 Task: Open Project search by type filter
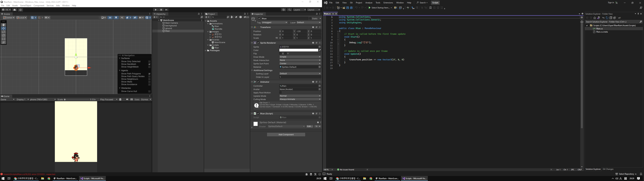pyautogui.click(x=232, y=17)
